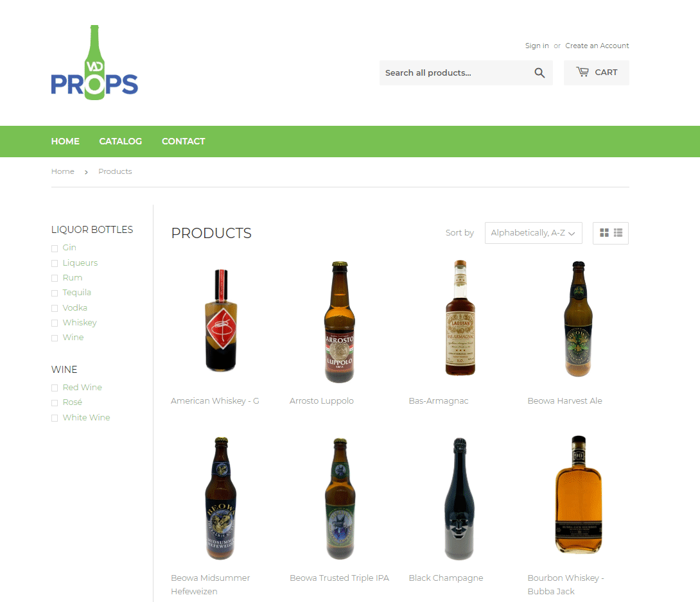Open the American Whiskey bottle image

pyautogui.click(x=221, y=321)
